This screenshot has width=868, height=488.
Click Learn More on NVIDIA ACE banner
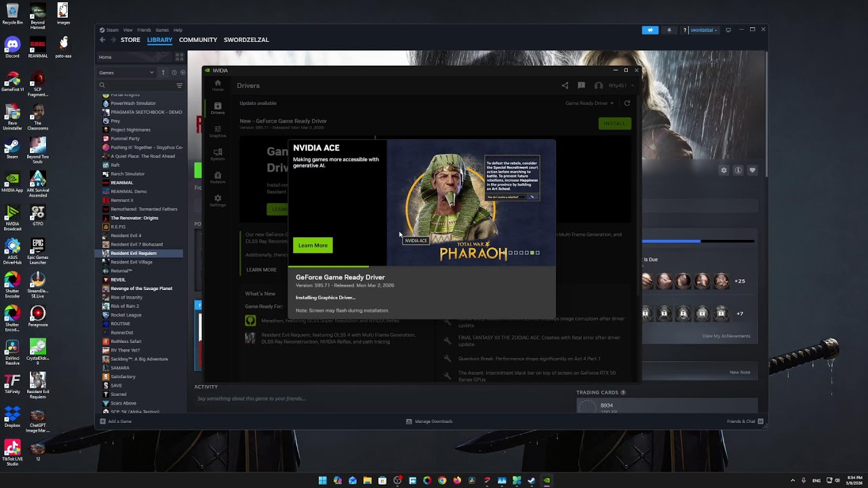[x=313, y=245]
